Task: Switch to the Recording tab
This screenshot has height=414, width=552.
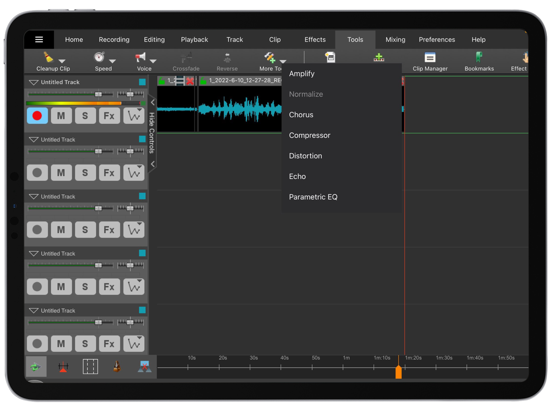Action: [114, 39]
